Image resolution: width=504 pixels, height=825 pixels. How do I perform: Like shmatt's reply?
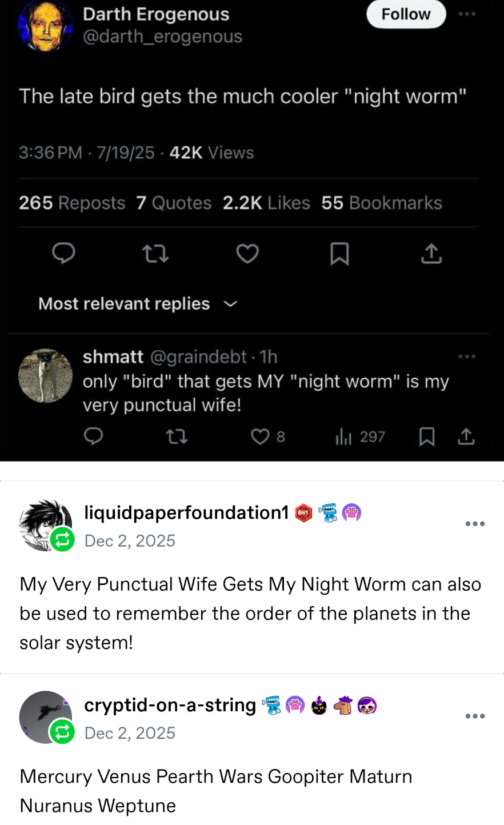point(260,437)
